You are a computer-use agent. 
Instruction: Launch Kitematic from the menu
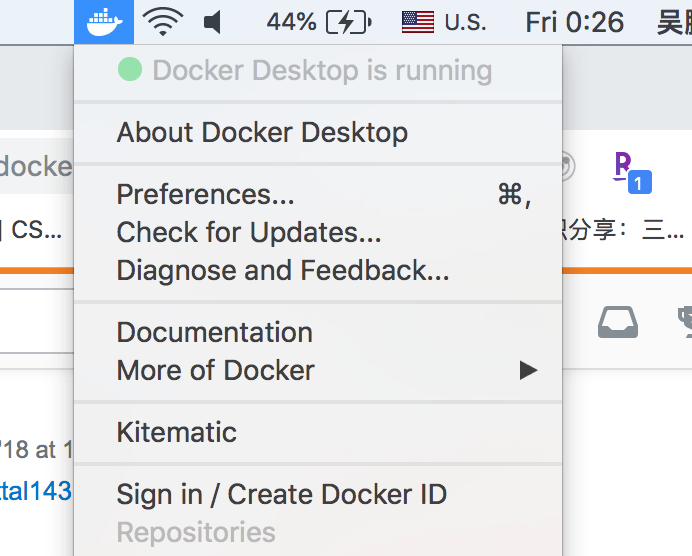point(177,432)
